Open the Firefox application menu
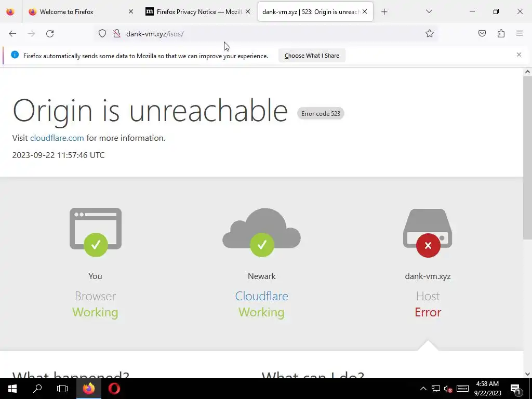This screenshot has height=399, width=532. tap(520, 33)
